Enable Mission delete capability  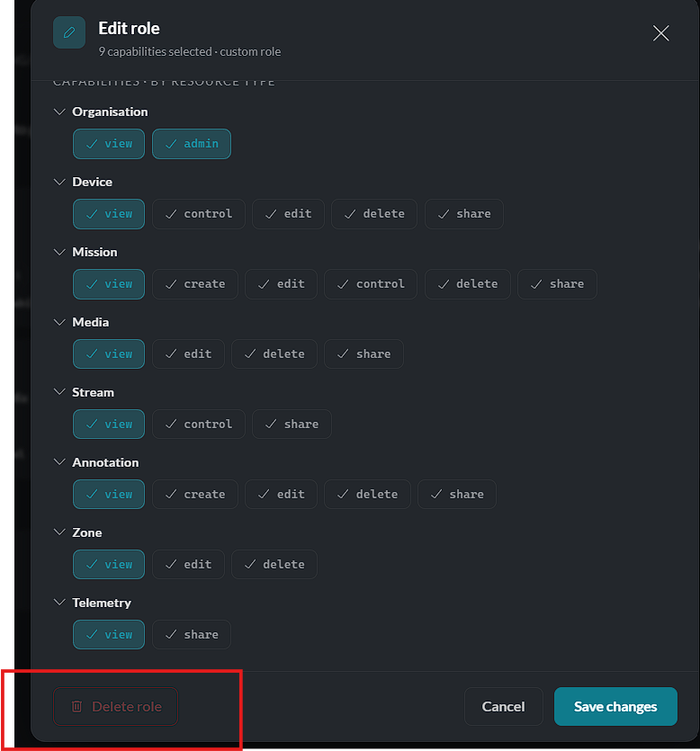[x=468, y=284]
